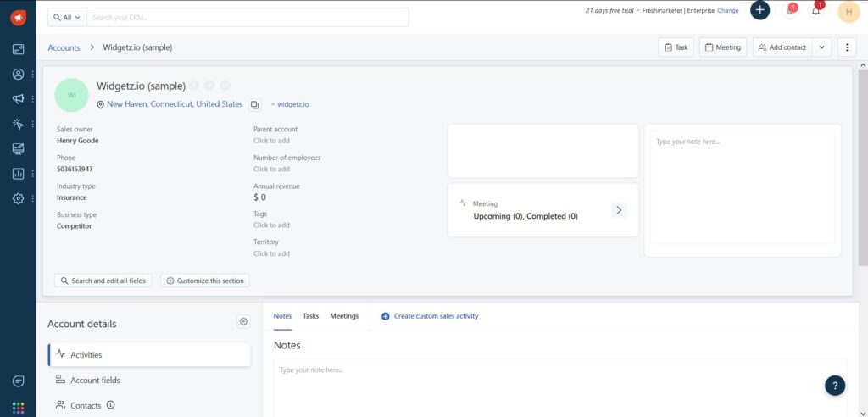Click the Industry type value Insurance
The image size is (868, 417).
pos(71,197)
